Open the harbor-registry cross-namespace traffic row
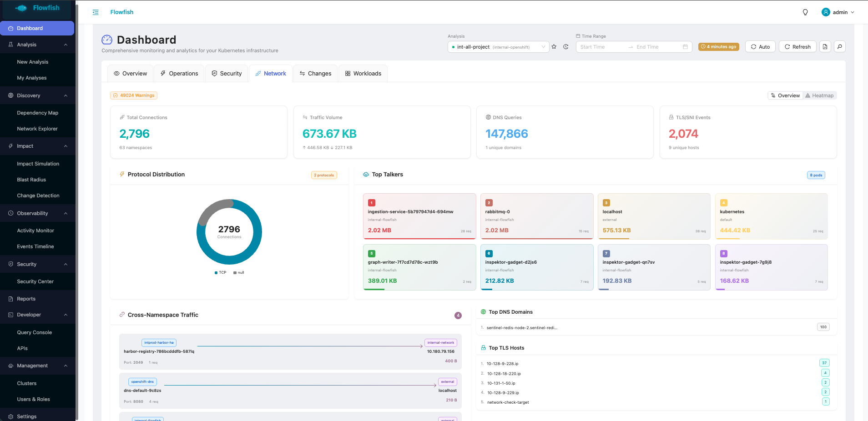This screenshot has height=421, width=868. tap(290, 351)
